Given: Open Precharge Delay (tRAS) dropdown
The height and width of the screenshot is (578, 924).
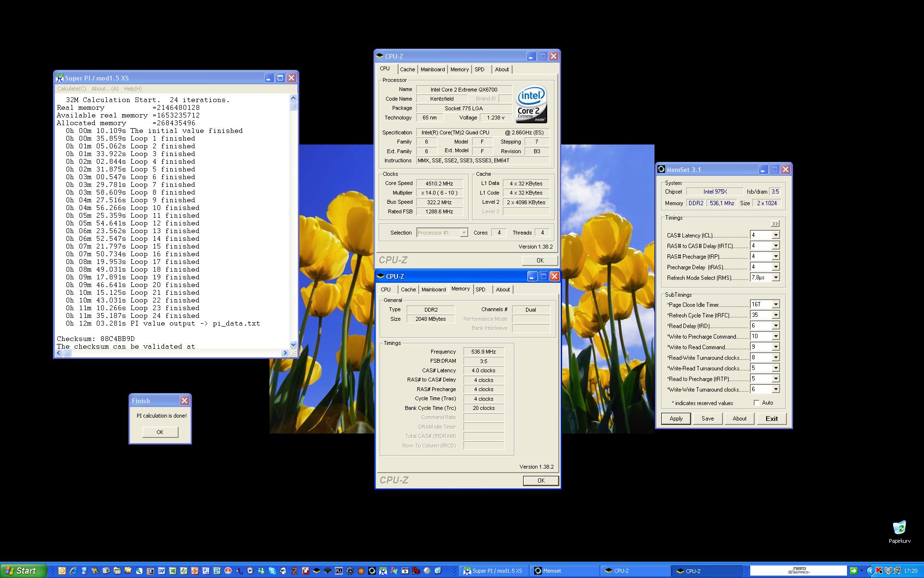Looking at the screenshot, I should click(x=776, y=267).
